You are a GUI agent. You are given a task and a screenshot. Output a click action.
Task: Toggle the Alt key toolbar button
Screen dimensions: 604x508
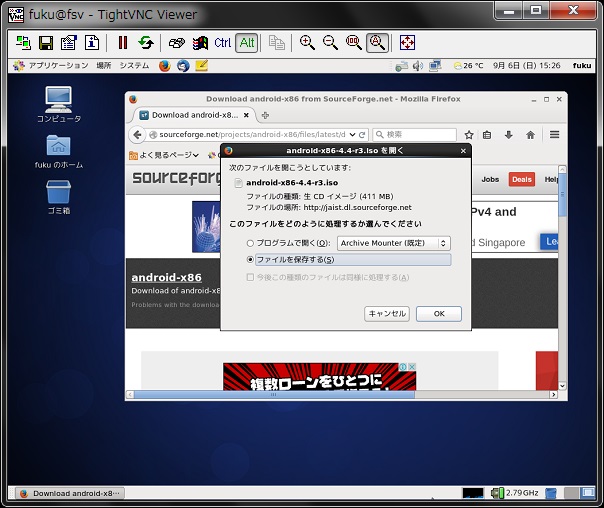click(x=247, y=42)
